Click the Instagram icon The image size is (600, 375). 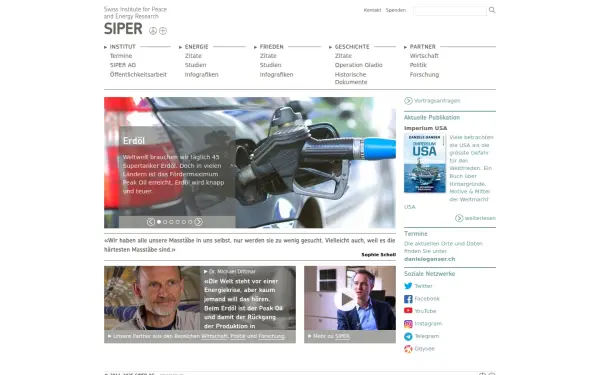[408, 324]
